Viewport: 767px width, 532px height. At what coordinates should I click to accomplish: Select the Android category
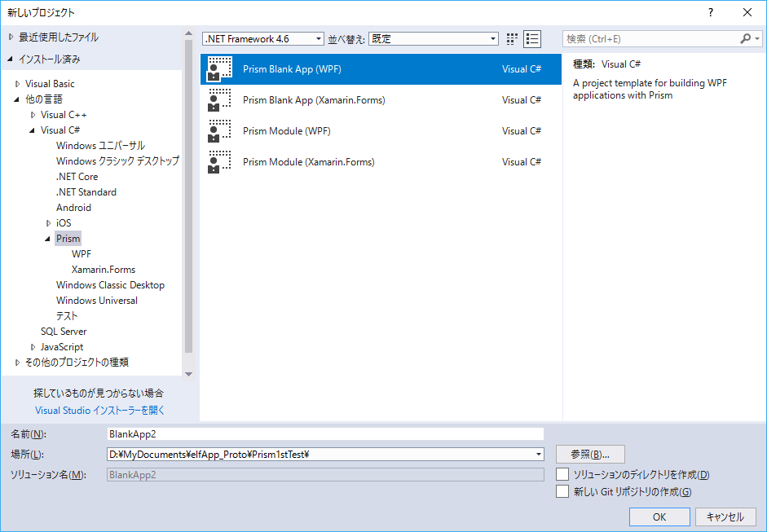(73, 208)
